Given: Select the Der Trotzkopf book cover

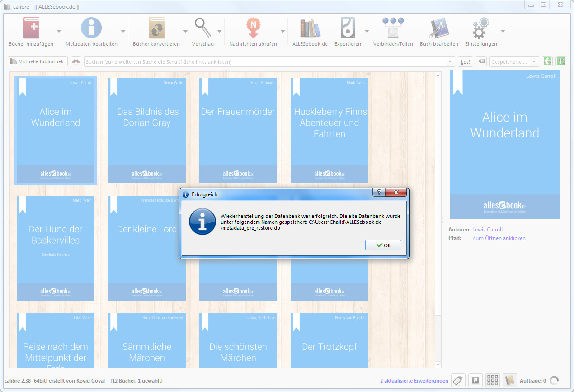Looking at the screenshot, I should pos(329,340).
